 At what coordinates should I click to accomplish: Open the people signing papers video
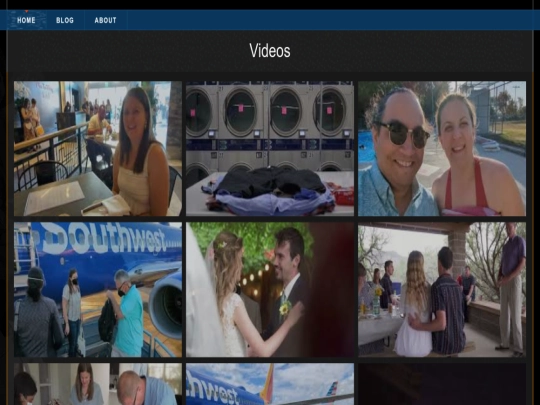98,384
